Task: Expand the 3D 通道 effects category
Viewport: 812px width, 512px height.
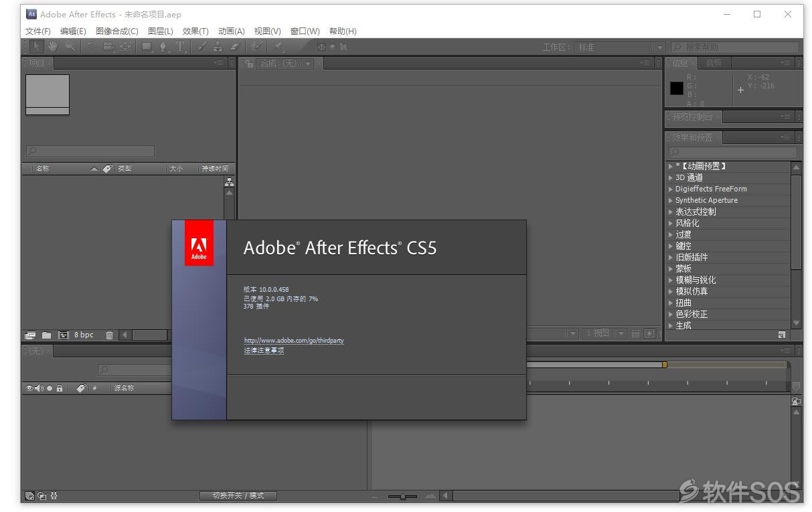Action: pos(671,177)
